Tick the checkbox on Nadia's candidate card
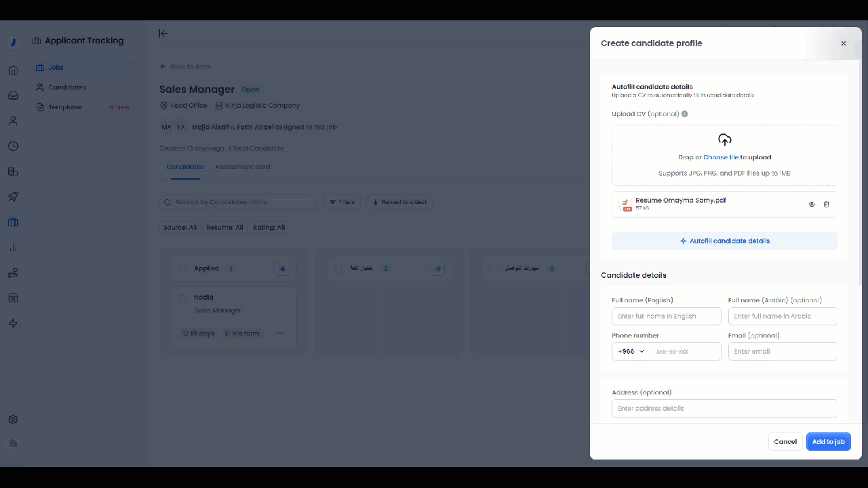868x488 pixels. pos(182,298)
